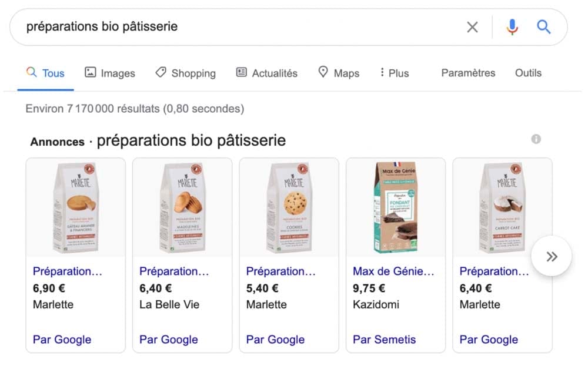
Task: Click the newspaper icon beside Actualités
Action: [x=240, y=72]
